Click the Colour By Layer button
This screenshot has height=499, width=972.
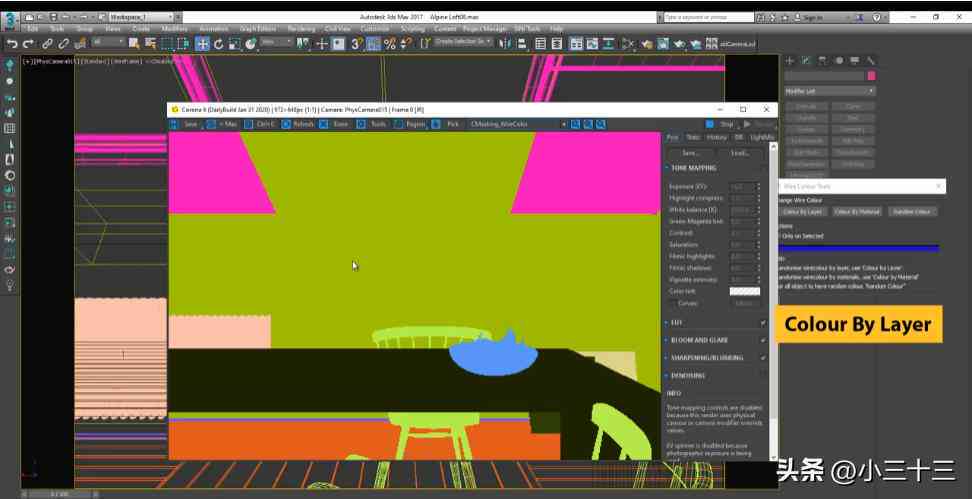point(802,211)
